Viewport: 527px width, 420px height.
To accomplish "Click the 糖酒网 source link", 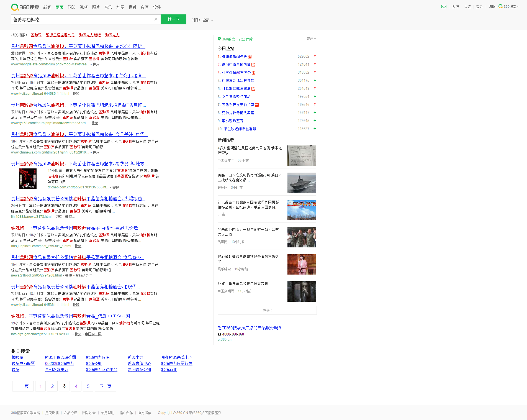I will (70, 217).
